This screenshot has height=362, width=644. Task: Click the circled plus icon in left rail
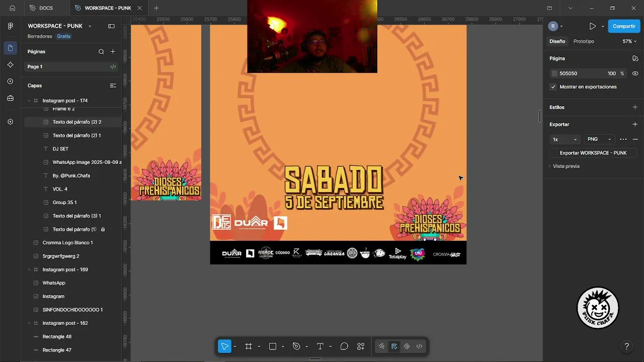pos(11,81)
